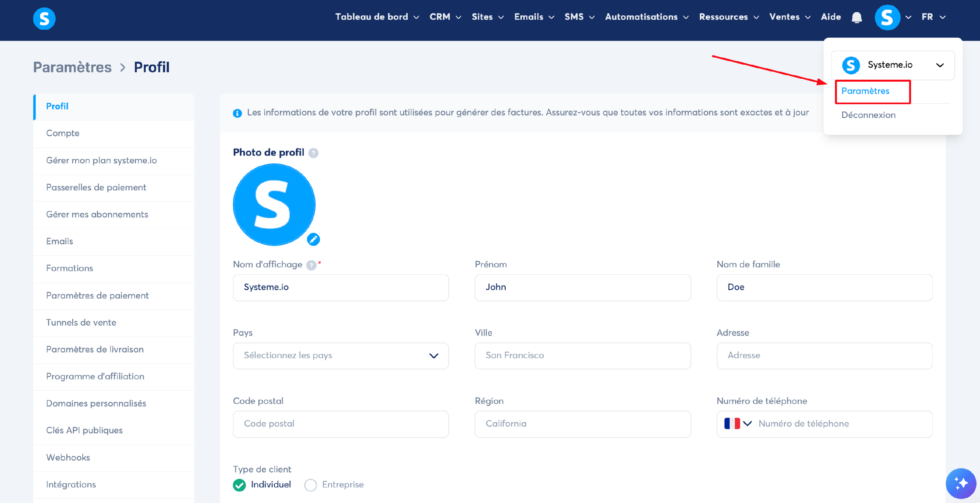Select the Entreprise client type

(x=310, y=485)
